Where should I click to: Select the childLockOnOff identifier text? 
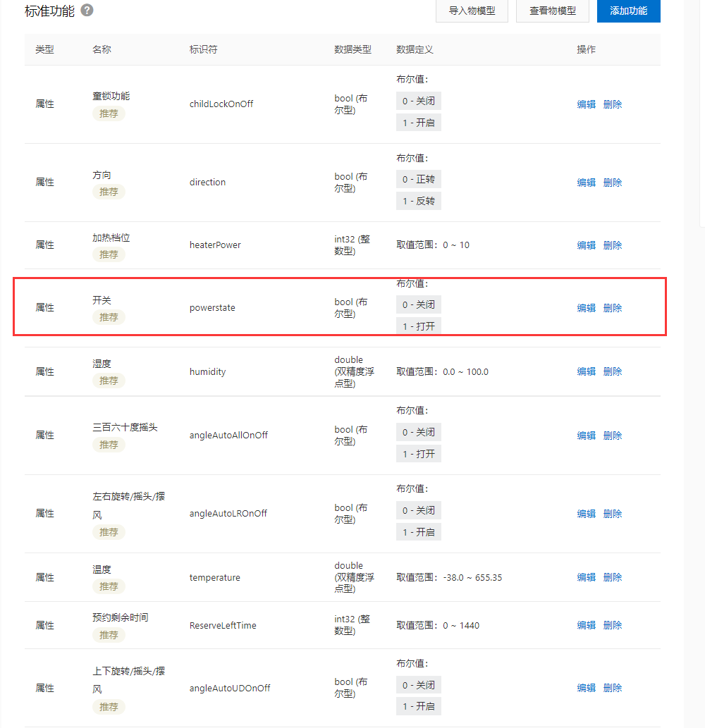point(221,104)
